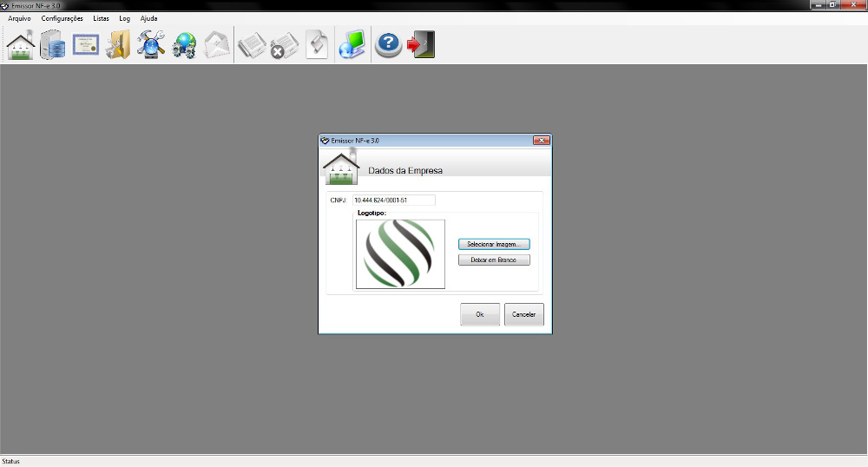Viewport: 868px width, 467px height.
Task: Click the globe with gears icon
Action: pyautogui.click(x=184, y=44)
